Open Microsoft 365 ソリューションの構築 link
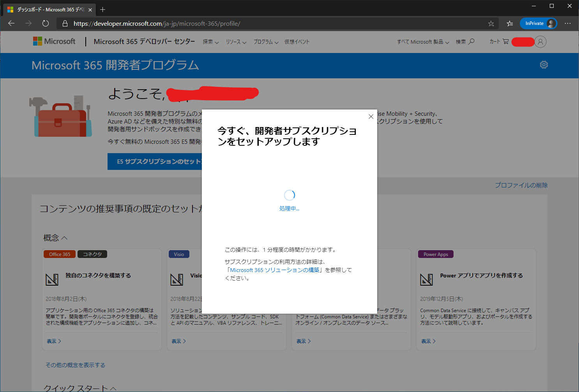 275,270
